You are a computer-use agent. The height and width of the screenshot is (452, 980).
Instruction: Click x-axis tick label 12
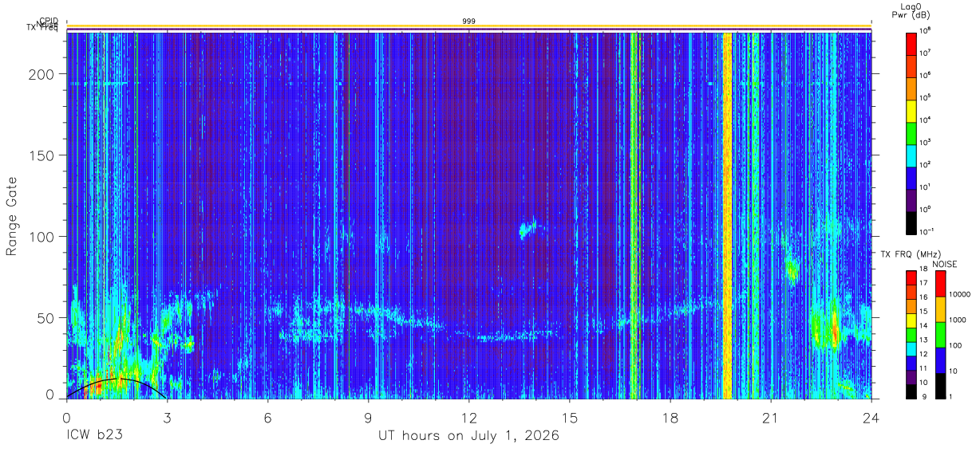coord(469,417)
